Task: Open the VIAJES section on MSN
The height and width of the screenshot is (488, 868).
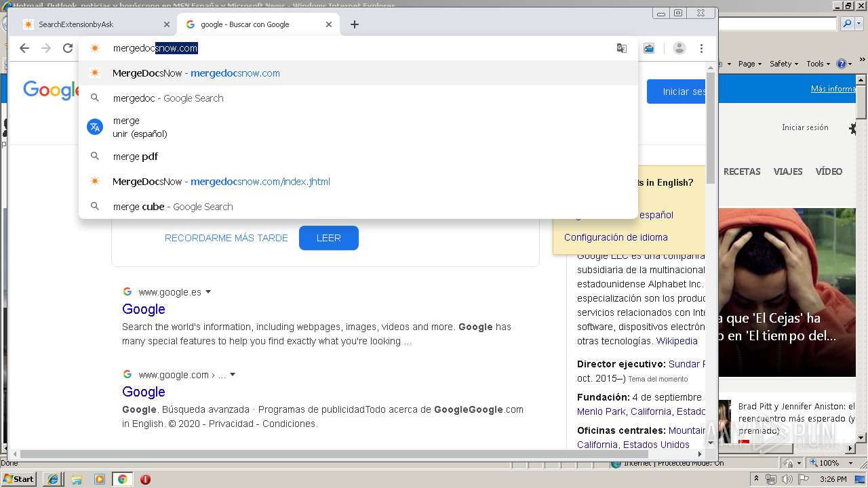Action: tap(788, 171)
